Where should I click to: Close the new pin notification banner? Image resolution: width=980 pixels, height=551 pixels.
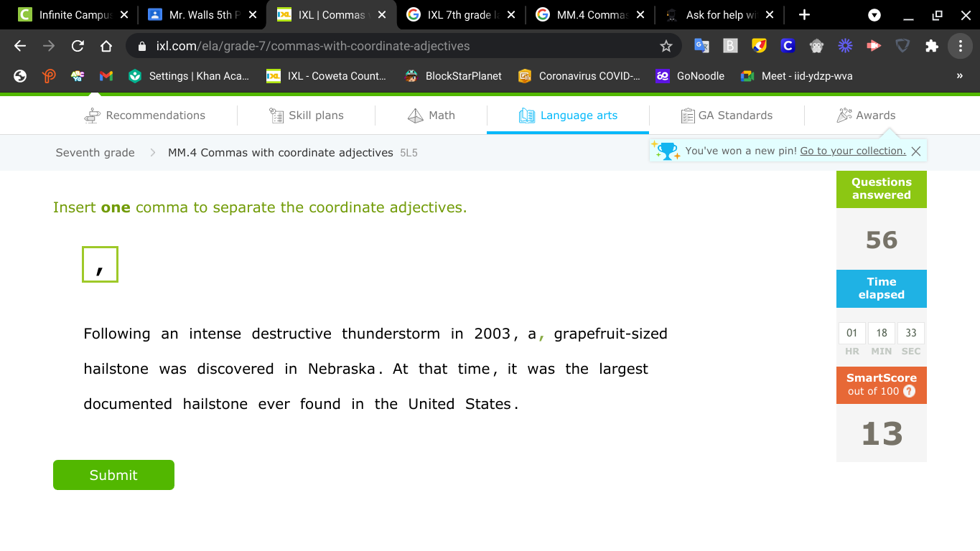[x=915, y=151]
